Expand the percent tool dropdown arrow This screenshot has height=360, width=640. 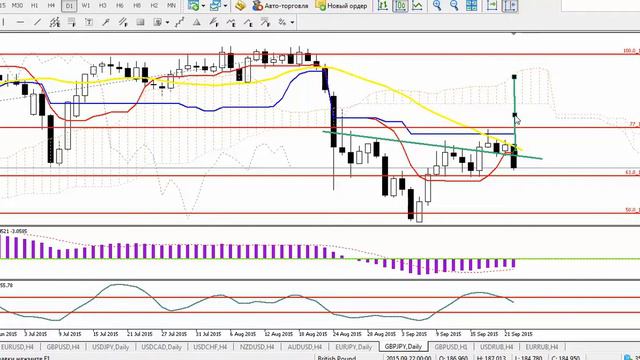[292, 22]
